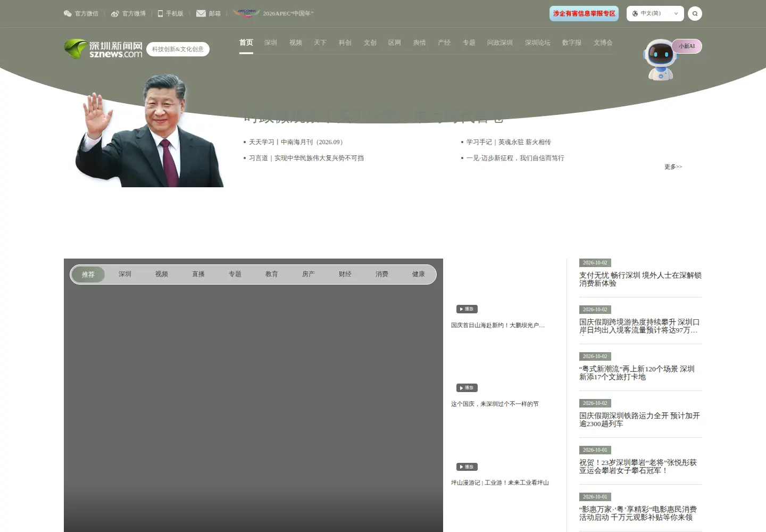This screenshot has height=532, width=766.
Task: Play the 坪山漫游记 video
Action: 467,467
